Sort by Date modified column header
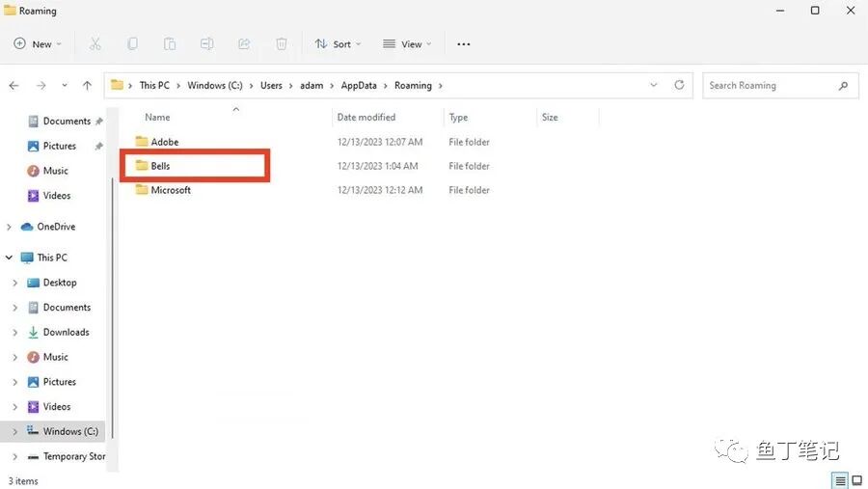Screen dimensions: 868x489 pyautogui.click(x=366, y=117)
